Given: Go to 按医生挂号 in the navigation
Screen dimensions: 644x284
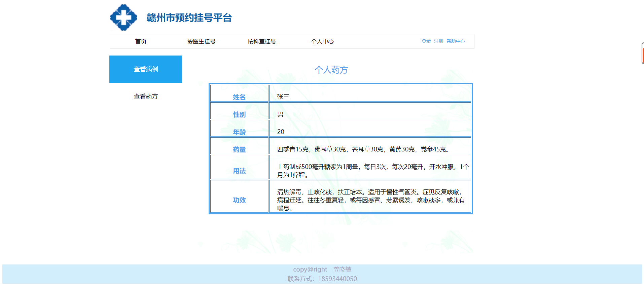Looking at the screenshot, I should (201, 41).
